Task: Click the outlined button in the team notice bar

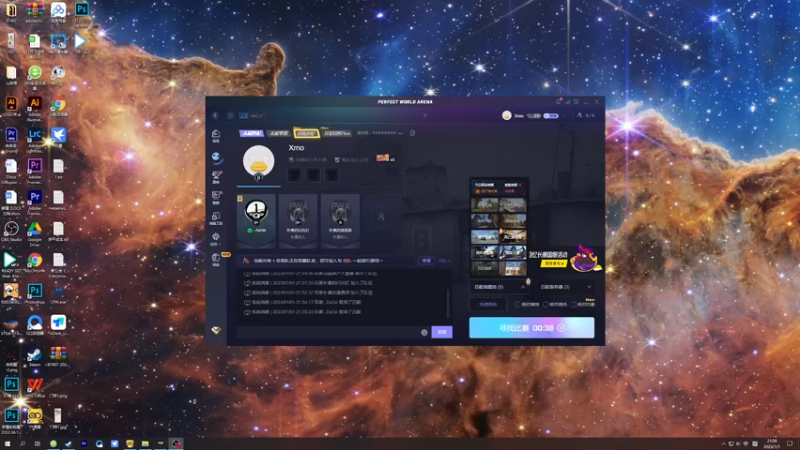Action: point(426,261)
